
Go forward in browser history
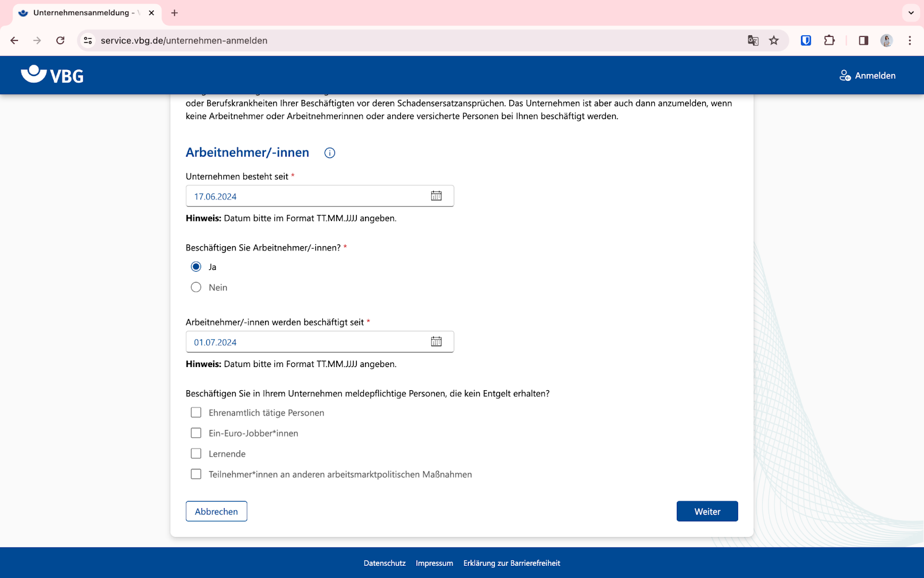(37, 40)
